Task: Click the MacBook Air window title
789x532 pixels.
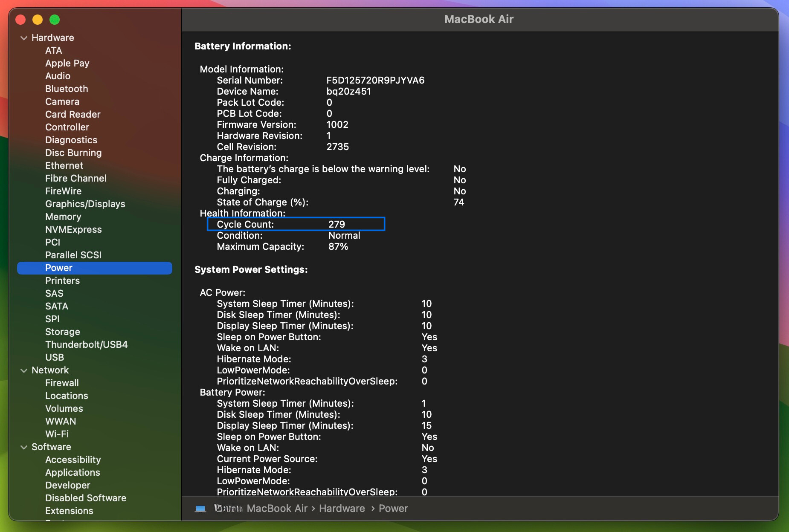Action: 479,19
